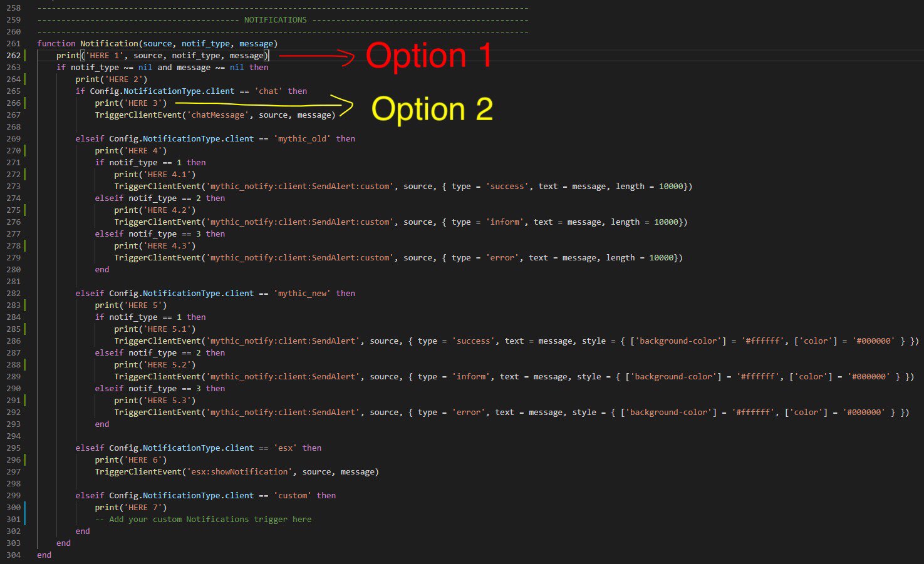Viewport: 924px width, 564px height.
Task: Click the 'esx' string on line 295
Action: tap(286, 448)
